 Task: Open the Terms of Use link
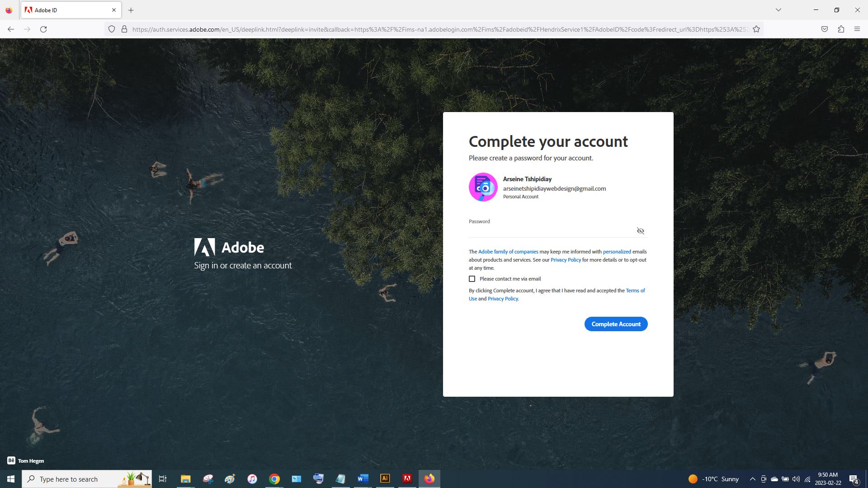(x=635, y=291)
